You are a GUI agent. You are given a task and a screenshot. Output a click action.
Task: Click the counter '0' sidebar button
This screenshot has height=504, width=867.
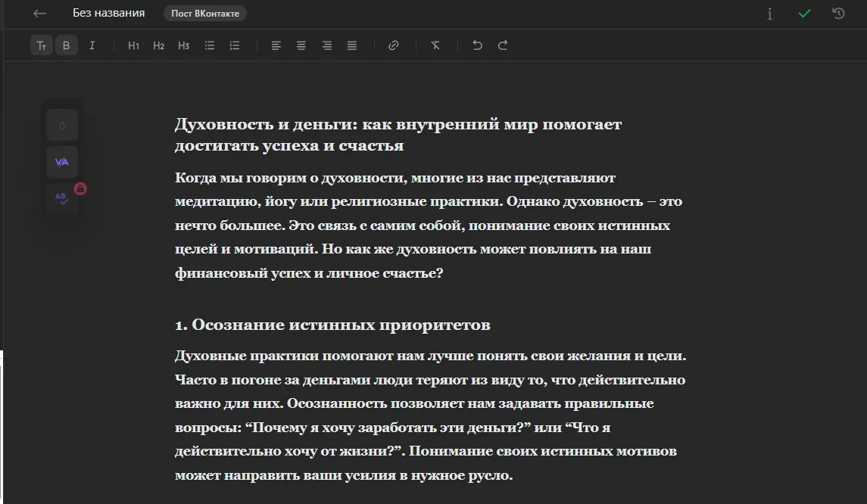coord(62,126)
